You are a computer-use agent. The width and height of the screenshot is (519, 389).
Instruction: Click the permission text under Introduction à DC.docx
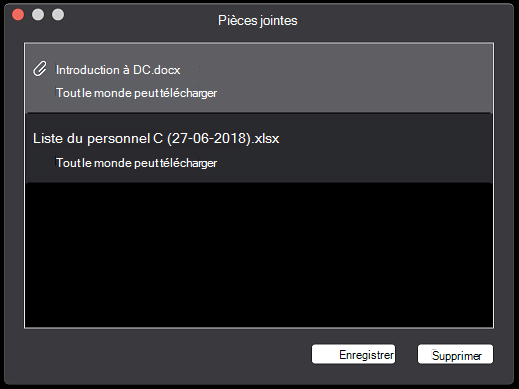(x=136, y=93)
